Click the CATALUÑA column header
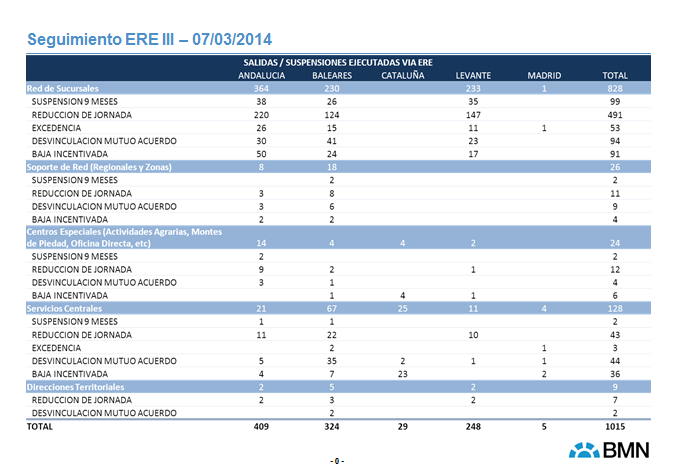Viewport: 677px width, 468px height. click(x=402, y=76)
